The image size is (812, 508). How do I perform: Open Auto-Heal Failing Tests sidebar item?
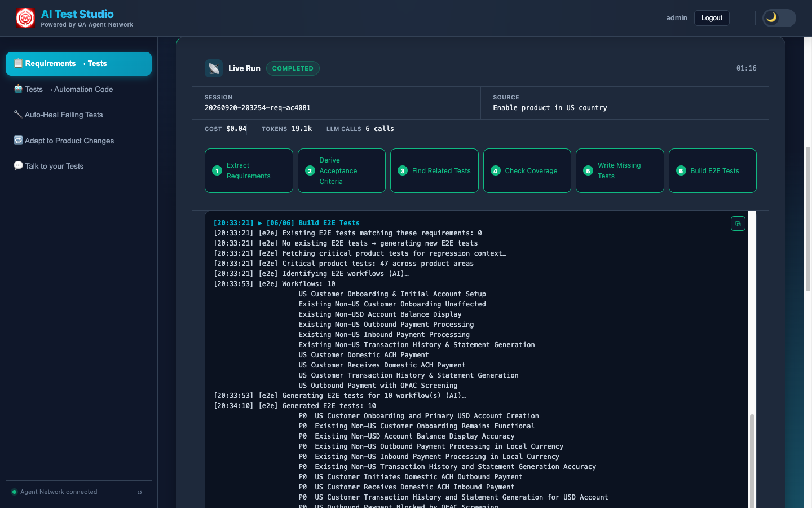78,115
